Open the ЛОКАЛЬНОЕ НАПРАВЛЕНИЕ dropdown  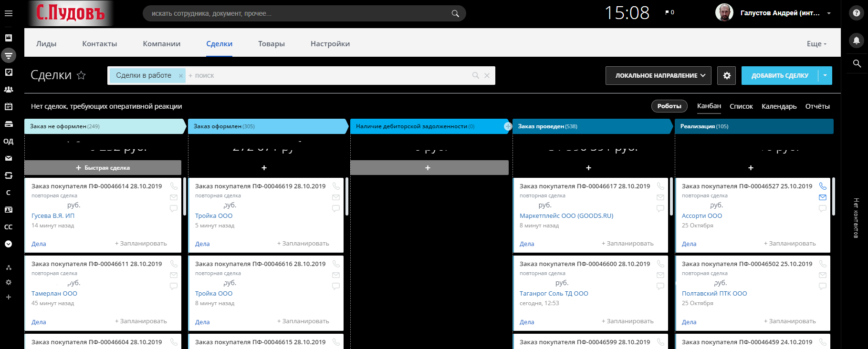click(659, 75)
